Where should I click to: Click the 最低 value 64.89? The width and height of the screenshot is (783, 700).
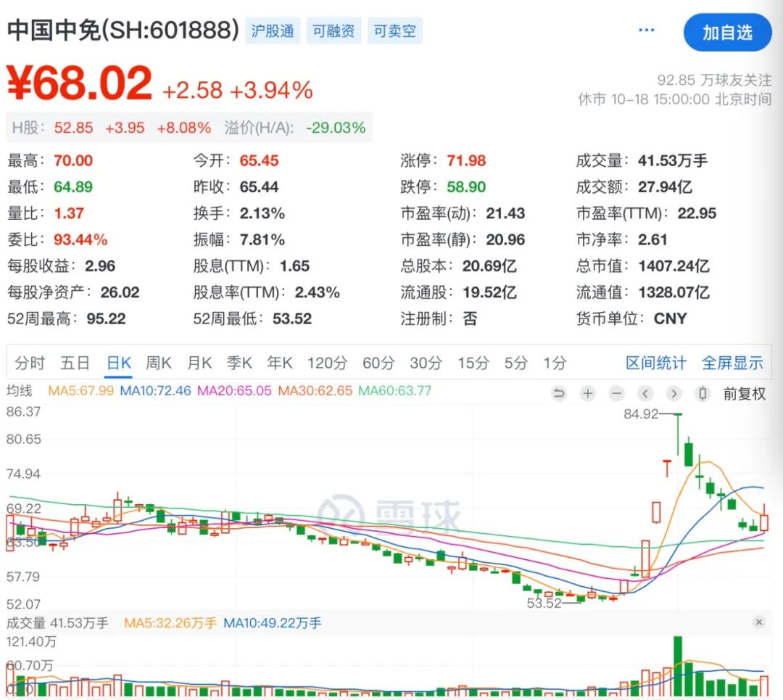tap(73, 187)
